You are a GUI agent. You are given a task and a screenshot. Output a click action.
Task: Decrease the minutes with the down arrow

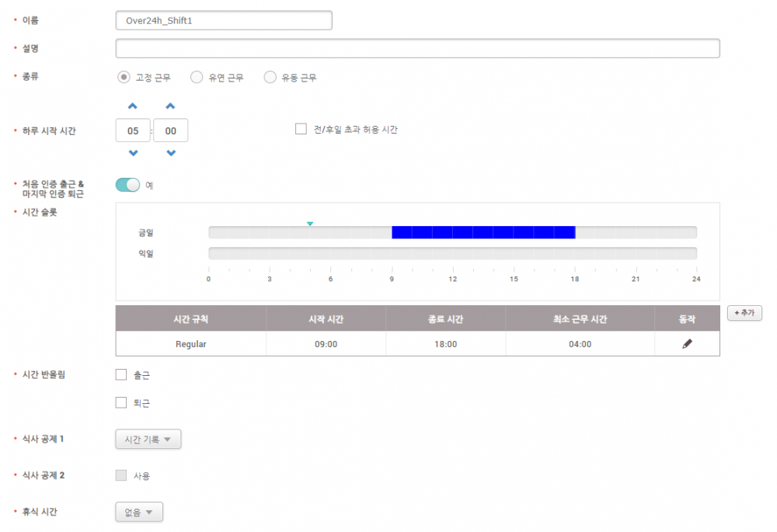pyautogui.click(x=171, y=154)
